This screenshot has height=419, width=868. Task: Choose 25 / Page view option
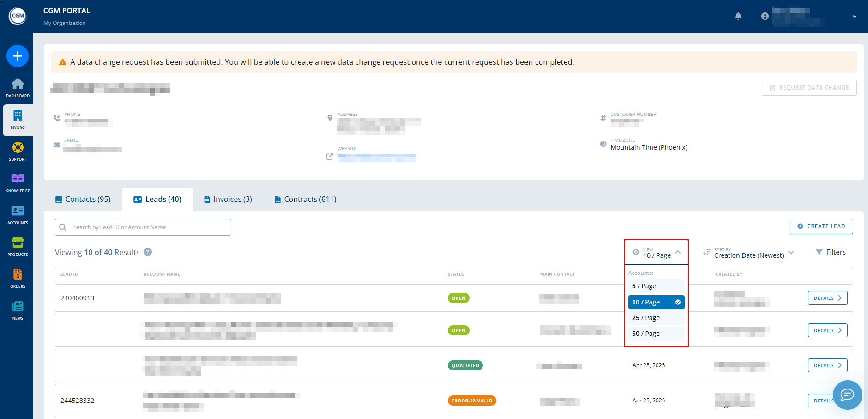(656, 318)
